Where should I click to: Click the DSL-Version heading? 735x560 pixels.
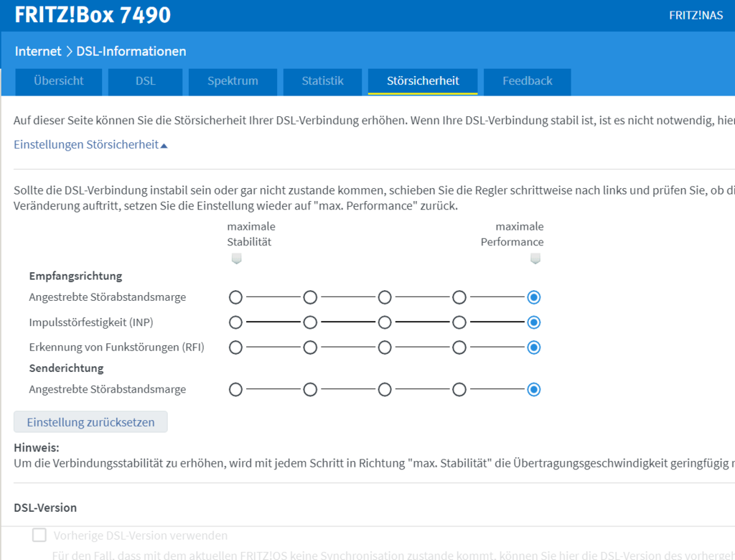[x=45, y=508]
